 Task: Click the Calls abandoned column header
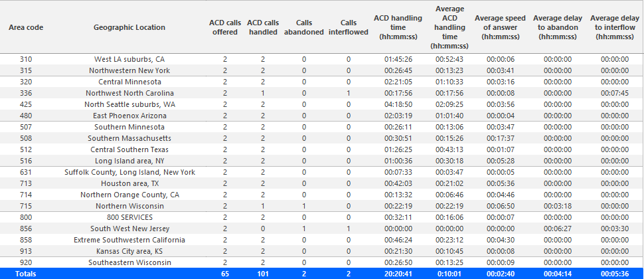[304, 27]
